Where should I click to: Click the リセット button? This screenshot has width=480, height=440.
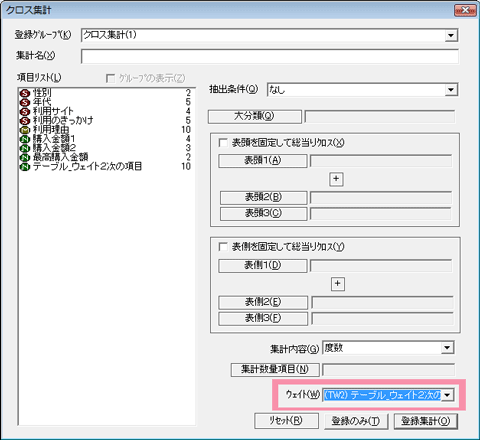click(286, 421)
